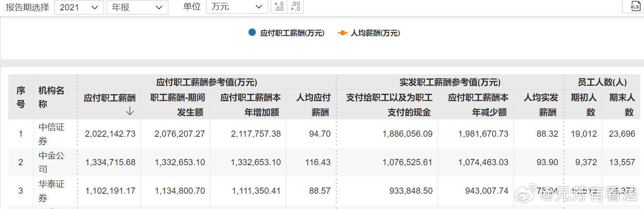The height and width of the screenshot is (209, 644).
Task: Click value 13,557
Action: tap(622, 162)
